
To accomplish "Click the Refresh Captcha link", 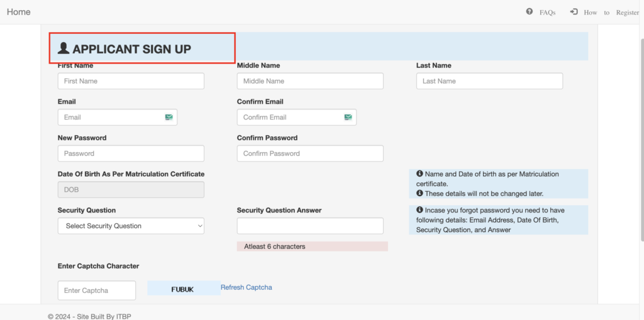I will 247,287.
